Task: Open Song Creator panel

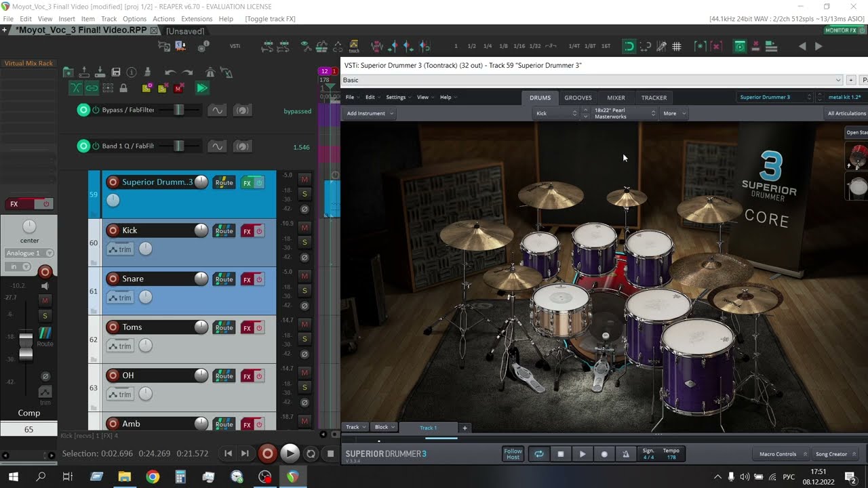Action: (x=835, y=454)
